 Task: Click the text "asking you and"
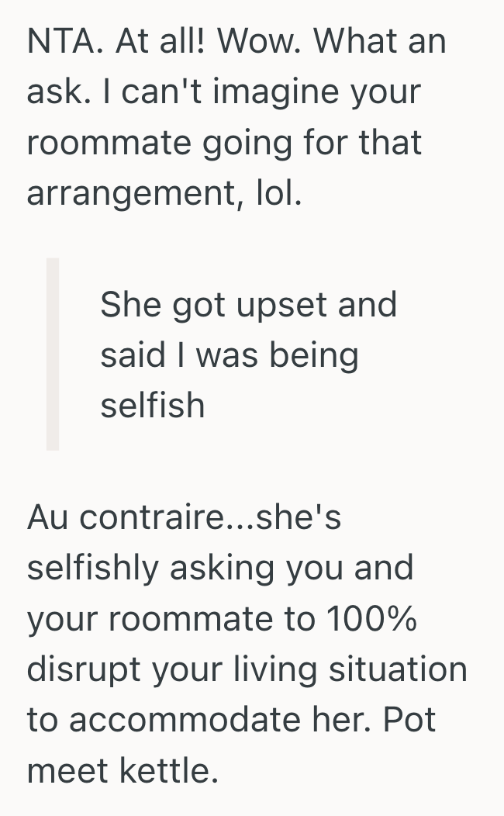292,569
